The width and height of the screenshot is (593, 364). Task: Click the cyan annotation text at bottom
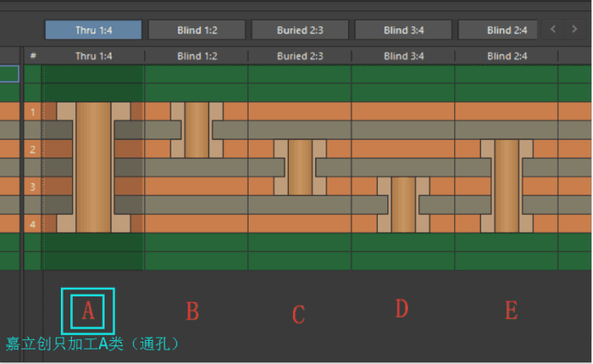coord(92,344)
